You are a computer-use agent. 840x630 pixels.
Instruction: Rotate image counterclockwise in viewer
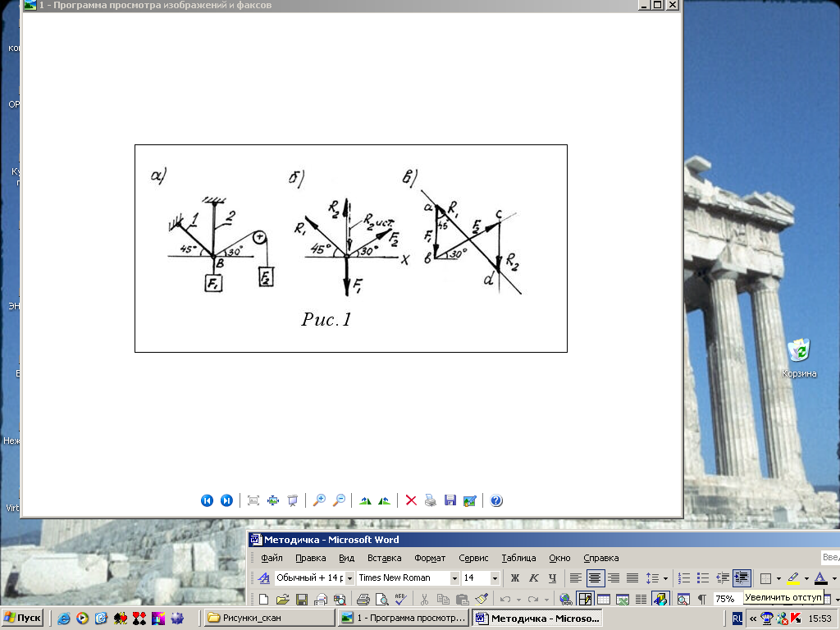(384, 500)
